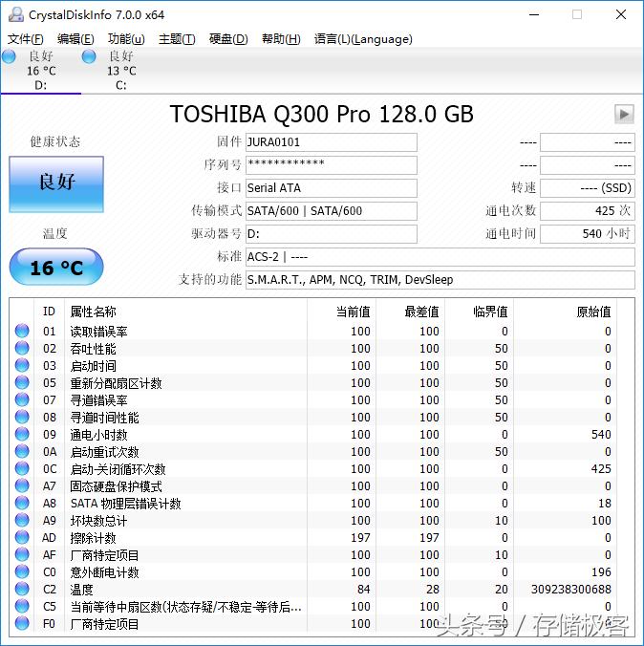Click the 属性名称 column header
The width and height of the screenshot is (644, 646).
tap(93, 312)
